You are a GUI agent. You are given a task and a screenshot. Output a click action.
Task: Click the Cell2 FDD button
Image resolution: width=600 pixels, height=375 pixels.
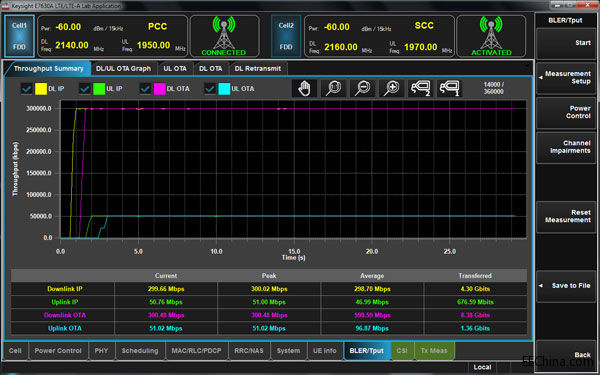coord(286,36)
